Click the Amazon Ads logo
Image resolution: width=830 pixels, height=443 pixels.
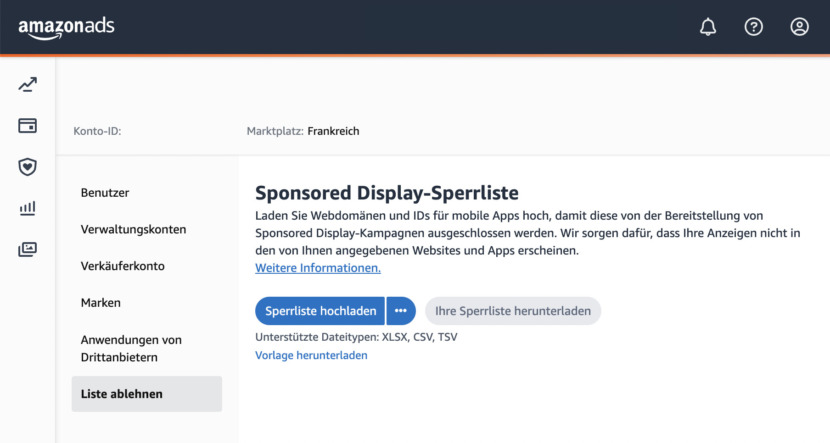coord(66,28)
